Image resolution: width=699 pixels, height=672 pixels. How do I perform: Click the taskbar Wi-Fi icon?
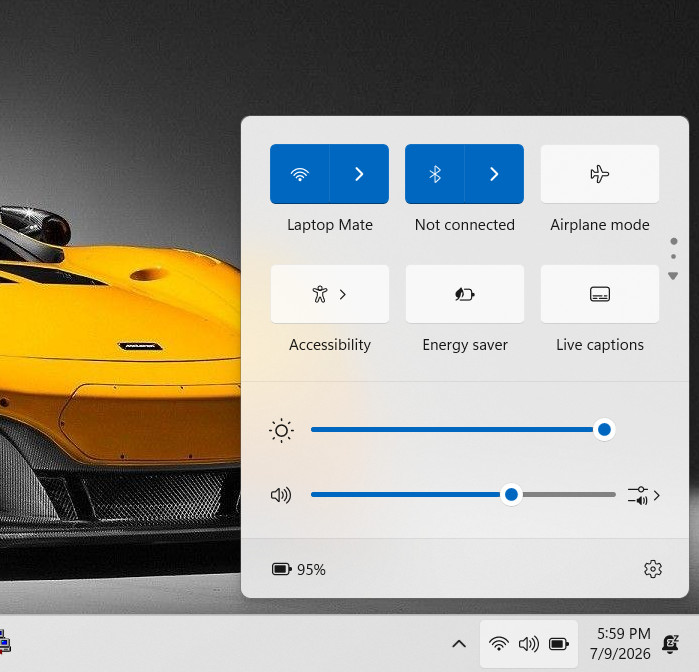(499, 644)
